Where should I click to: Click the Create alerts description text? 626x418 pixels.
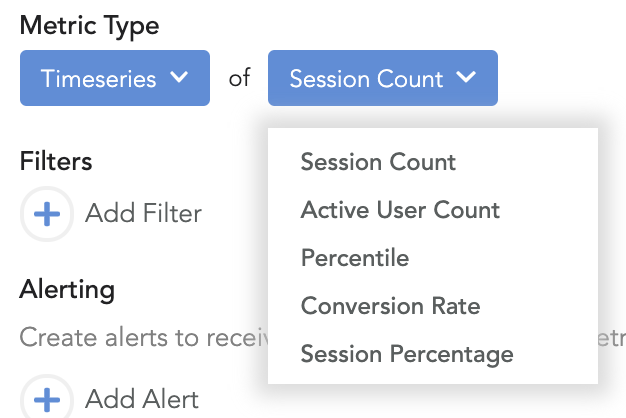144,338
